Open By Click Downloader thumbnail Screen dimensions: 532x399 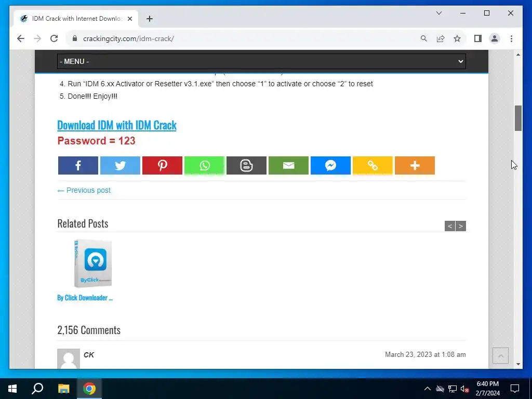tap(92, 263)
